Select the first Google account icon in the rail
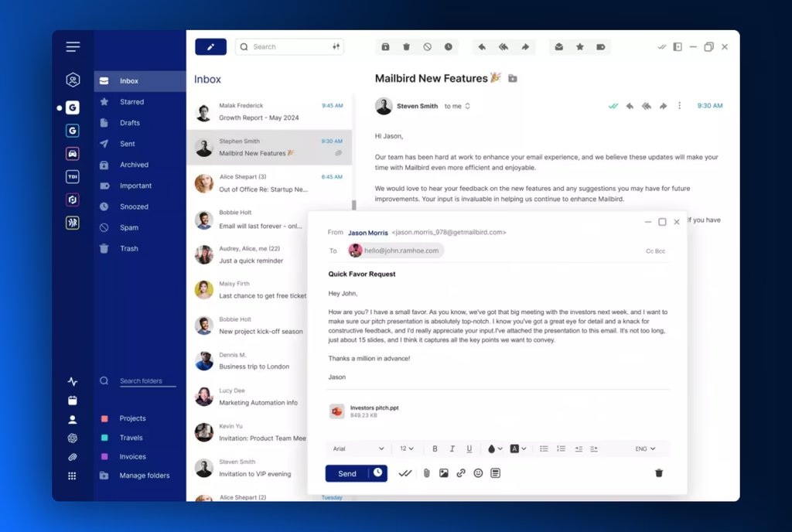Image resolution: width=792 pixels, height=532 pixels. (73, 107)
